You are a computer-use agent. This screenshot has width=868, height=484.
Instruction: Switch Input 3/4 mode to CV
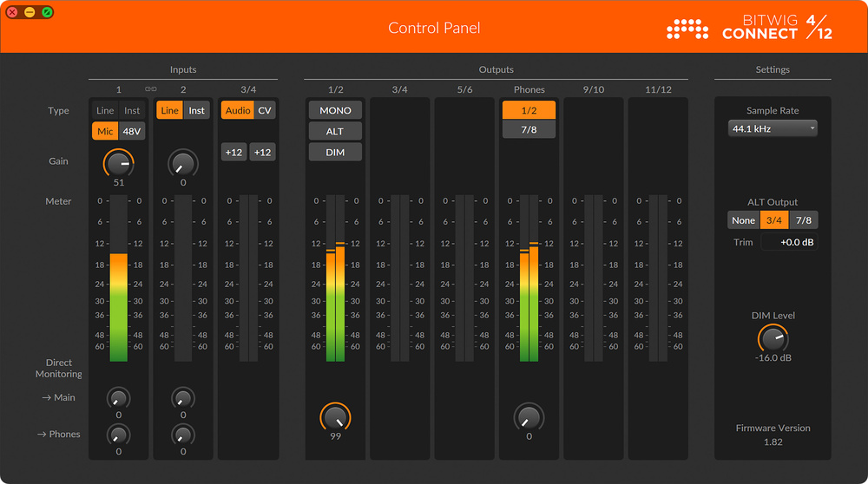coord(265,110)
